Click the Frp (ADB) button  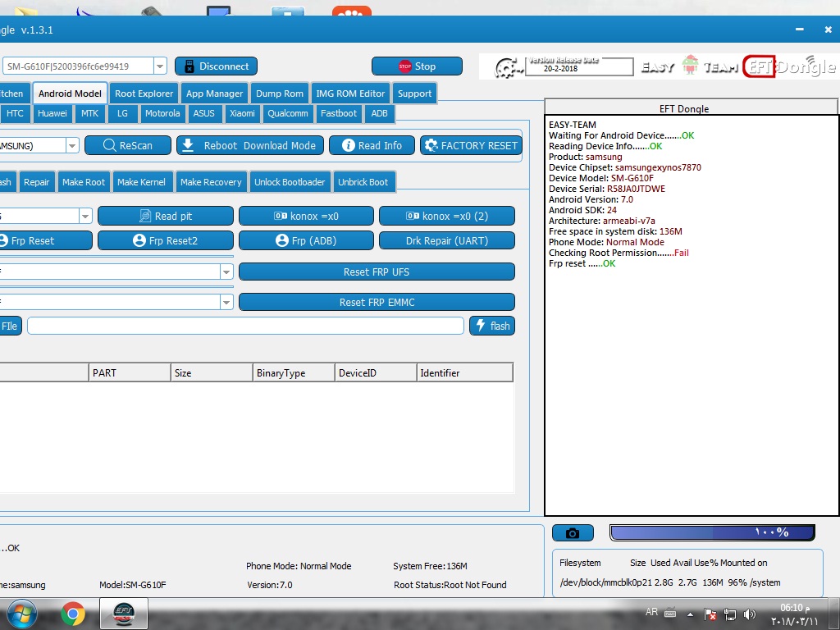306,240
